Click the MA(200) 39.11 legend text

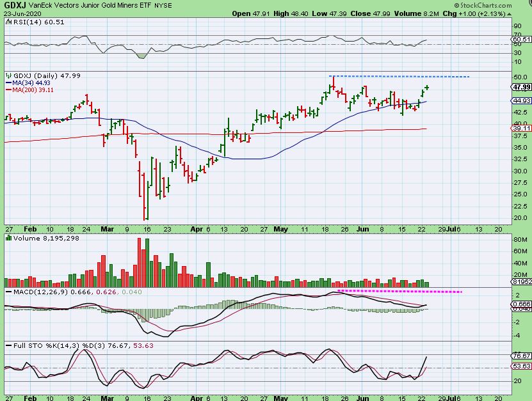click(33, 90)
